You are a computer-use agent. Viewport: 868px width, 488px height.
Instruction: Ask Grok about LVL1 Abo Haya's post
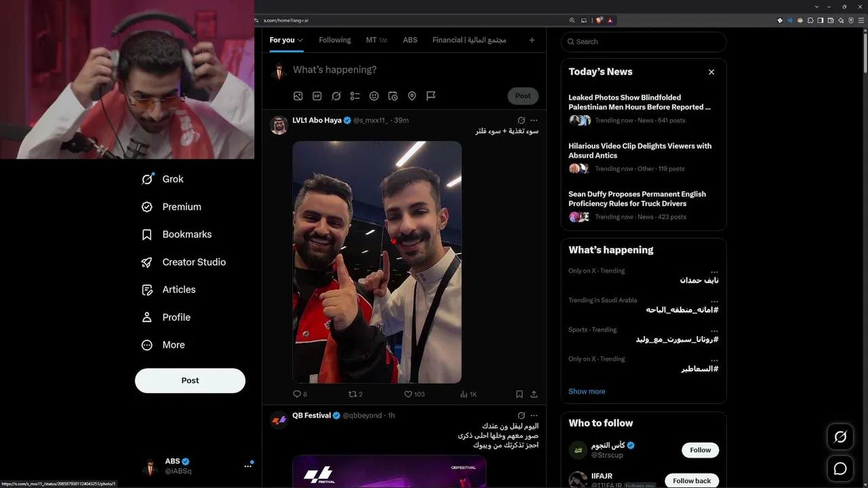521,120
